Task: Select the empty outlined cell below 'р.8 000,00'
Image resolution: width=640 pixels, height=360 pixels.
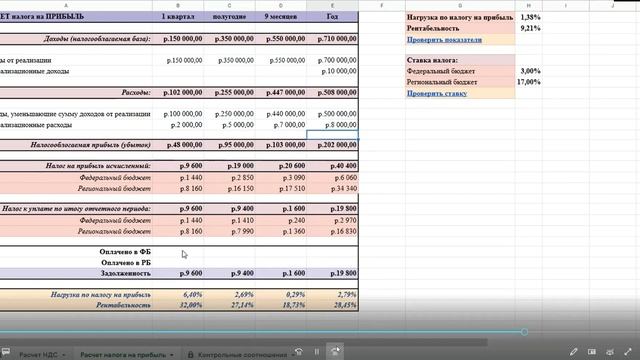Action: coord(332,135)
